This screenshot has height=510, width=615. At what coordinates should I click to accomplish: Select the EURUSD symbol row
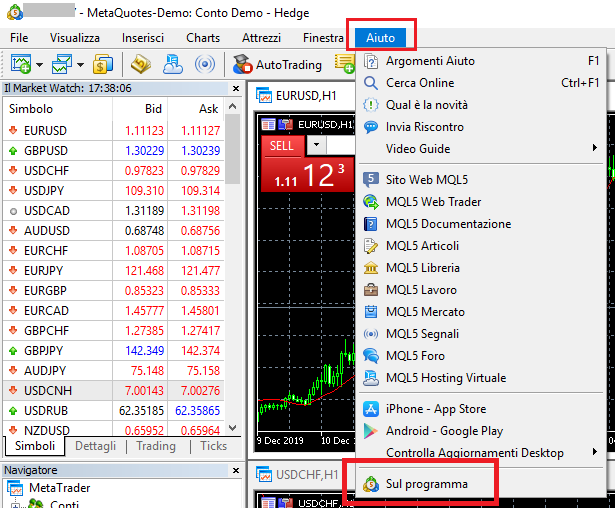point(113,130)
